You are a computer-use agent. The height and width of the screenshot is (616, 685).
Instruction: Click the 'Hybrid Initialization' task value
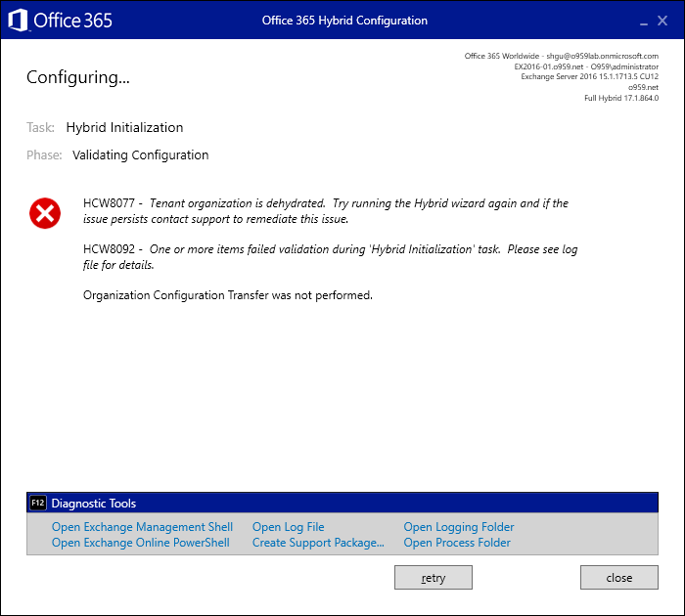tap(124, 127)
